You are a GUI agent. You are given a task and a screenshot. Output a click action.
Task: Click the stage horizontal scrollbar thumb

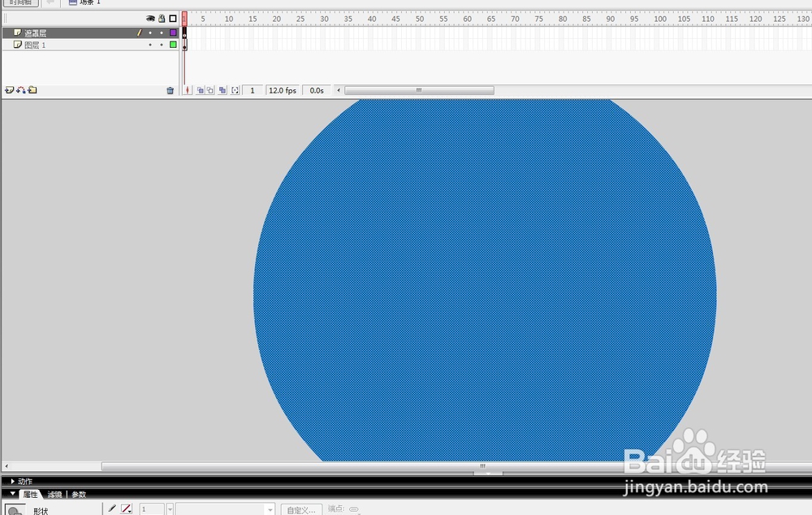[482, 466]
